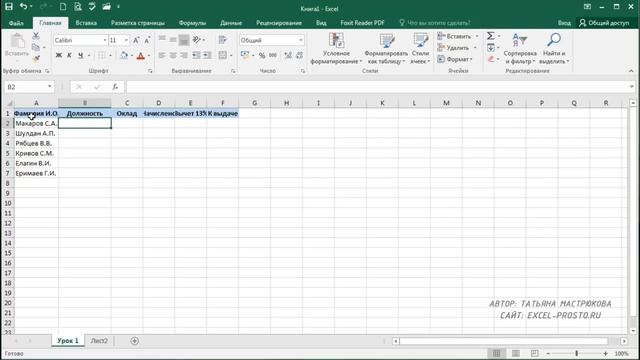The height and width of the screenshot is (360, 640).
Task: Click Вход sign-in link
Action: coord(564,23)
